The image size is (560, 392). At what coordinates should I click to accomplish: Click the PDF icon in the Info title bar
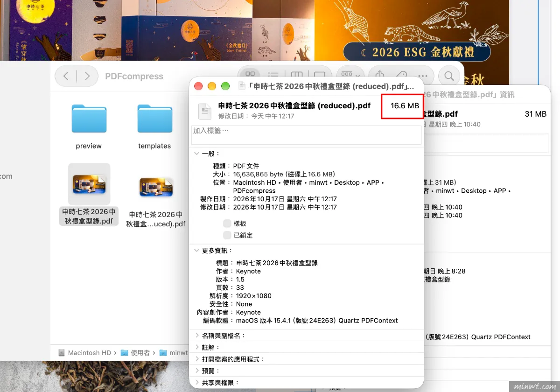coord(242,86)
